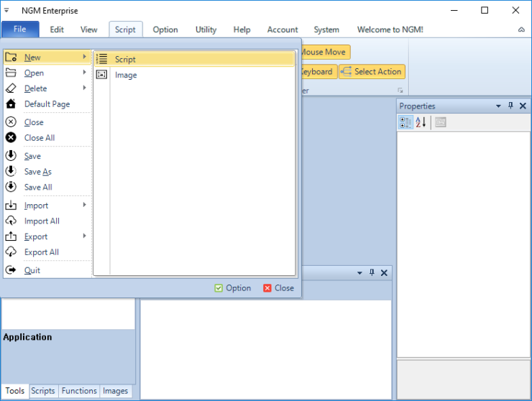Open the Help ribbon tab
The width and height of the screenshot is (532, 401).
pos(242,29)
